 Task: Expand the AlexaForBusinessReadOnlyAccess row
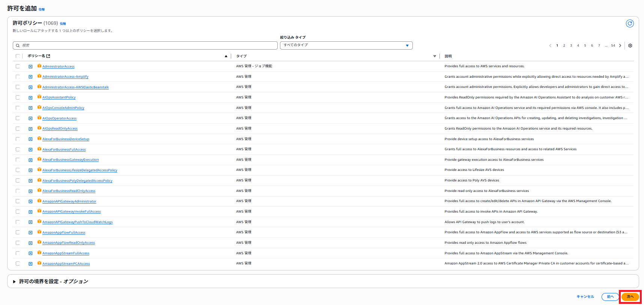(30, 191)
